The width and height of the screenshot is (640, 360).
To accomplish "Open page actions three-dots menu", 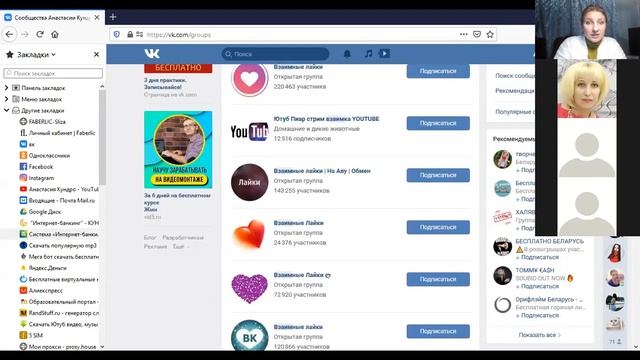I will [463, 34].
